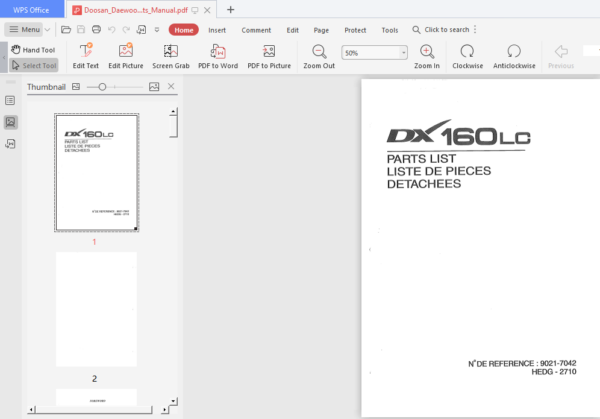Image resolution: width=600 pixels, height=419 pixels.
Task: Click PDF to Picture converter
Action: [x=269, y=56]
